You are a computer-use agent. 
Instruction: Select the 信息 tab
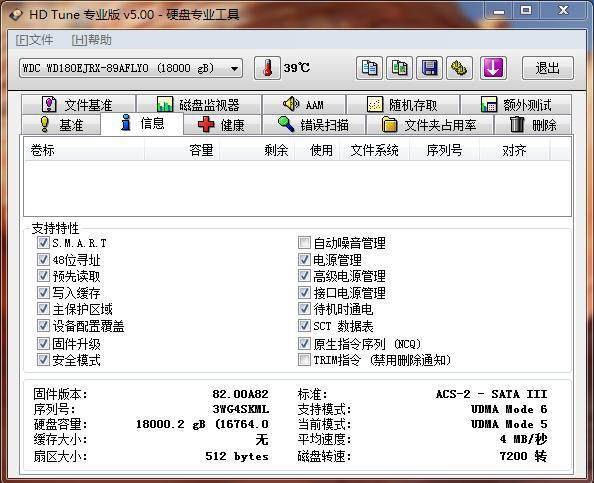click(x=142, y=123)
